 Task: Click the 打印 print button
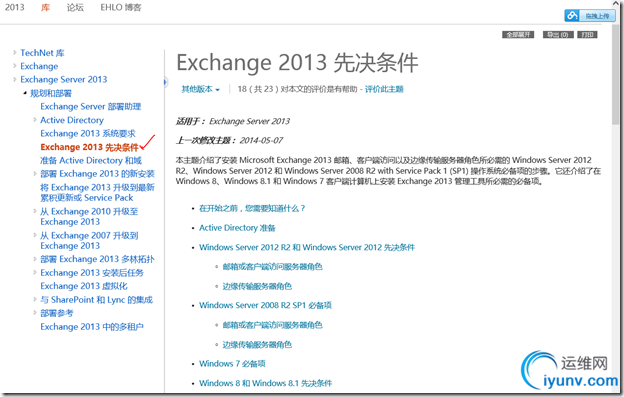click(587, 35)
